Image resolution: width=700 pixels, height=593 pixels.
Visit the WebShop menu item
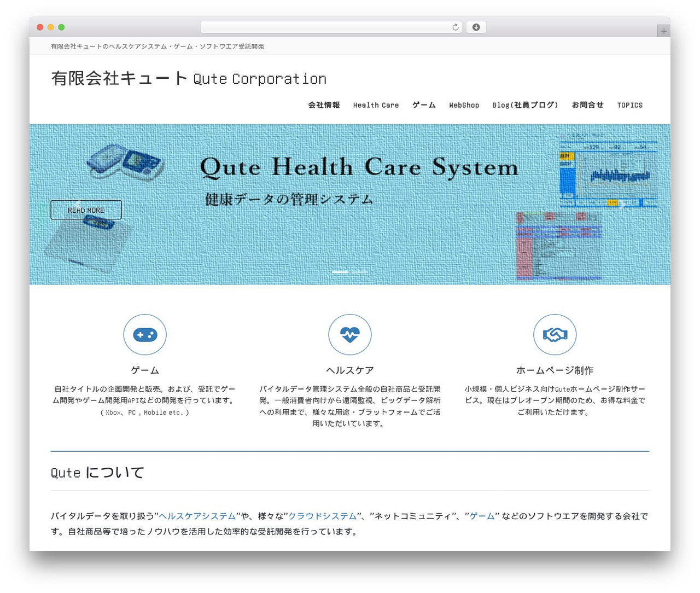pyautogui.click(x=464, y=105)
